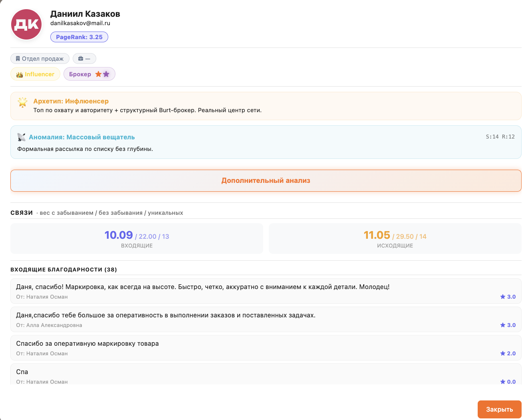Select the Брокер badge
Image resolution: width=528 pixels, height=420 pixels.
click(x=89, y=74)
